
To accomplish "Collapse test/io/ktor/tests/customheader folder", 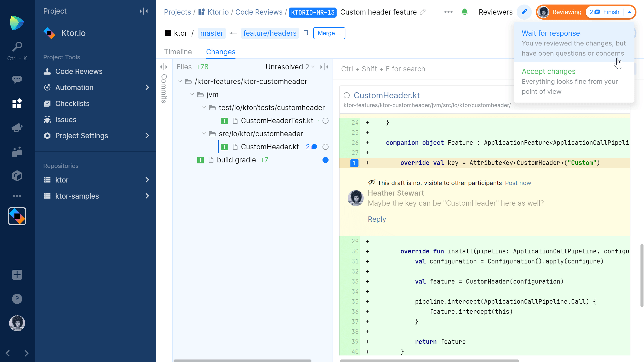I will (204, 107).
